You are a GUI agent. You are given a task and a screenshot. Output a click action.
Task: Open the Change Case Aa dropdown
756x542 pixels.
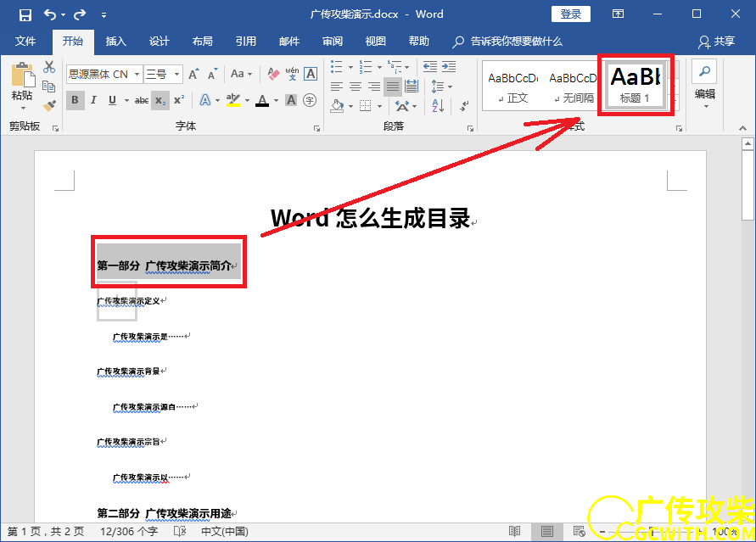pyautogui.click(x=241, y=74)
